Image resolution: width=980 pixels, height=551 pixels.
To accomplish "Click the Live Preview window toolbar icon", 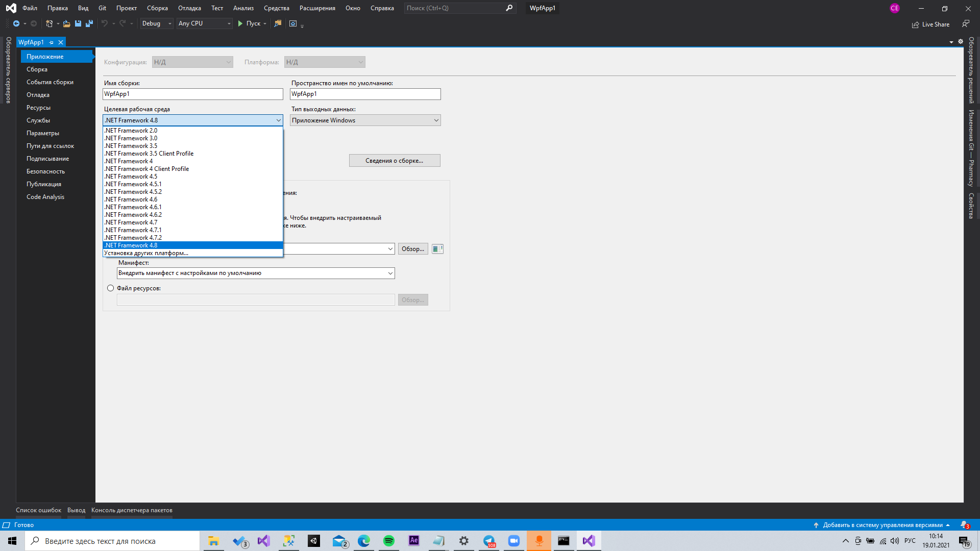I will 293,23.
